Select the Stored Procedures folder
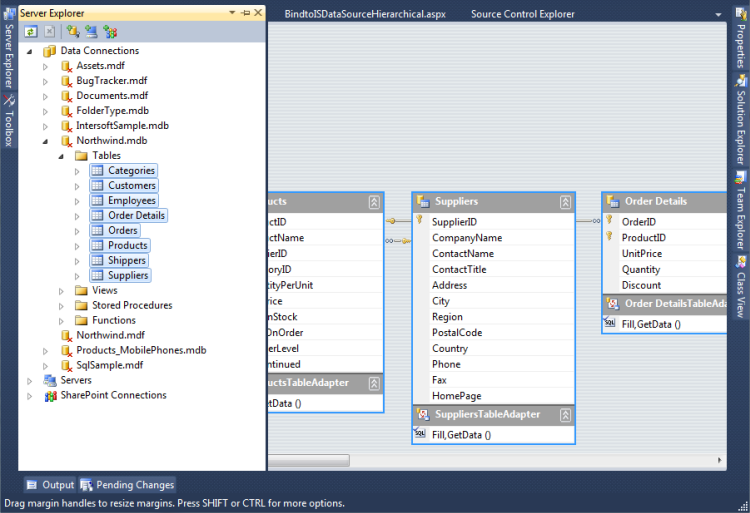750x513 pixels. click(x=131, y=306)
